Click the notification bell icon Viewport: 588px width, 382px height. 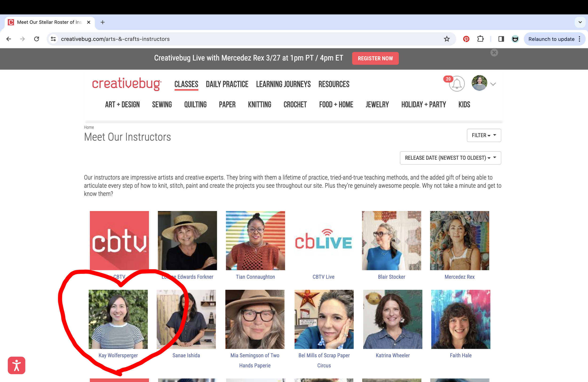tap(457, 84)
